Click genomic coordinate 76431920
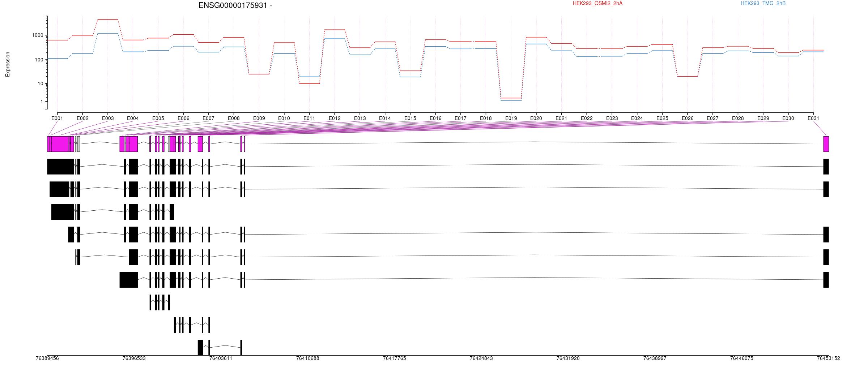 568,358
